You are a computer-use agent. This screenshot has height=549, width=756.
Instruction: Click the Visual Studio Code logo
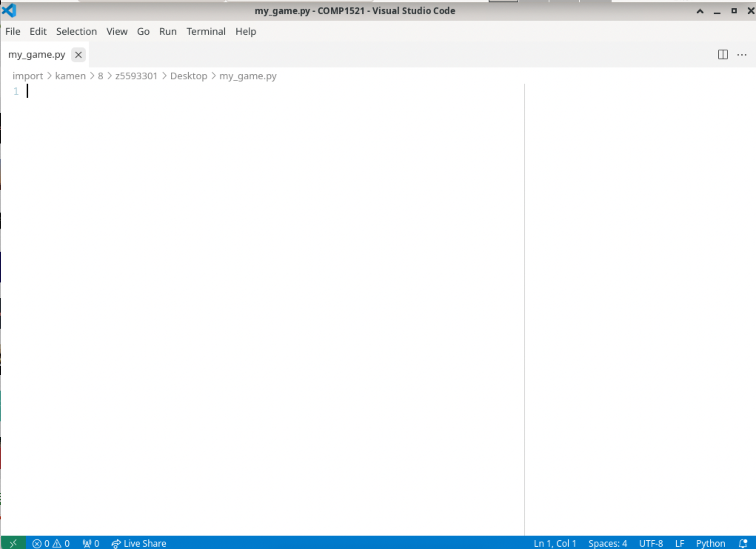click(10, 10)
